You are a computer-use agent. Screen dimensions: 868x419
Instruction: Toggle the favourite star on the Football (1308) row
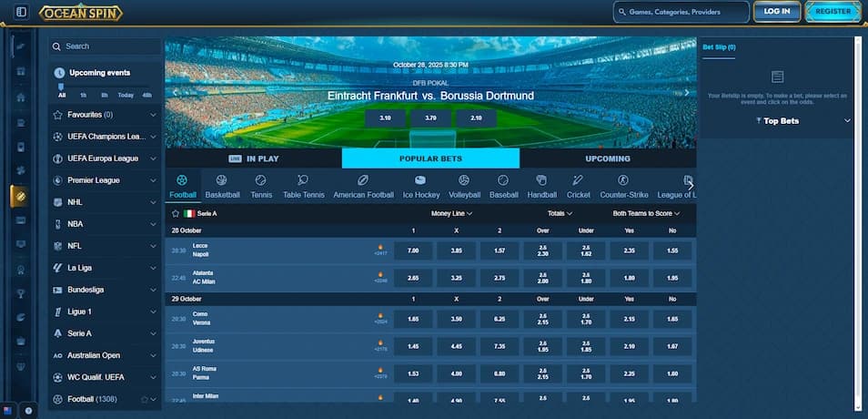click(x=145, y=399)
